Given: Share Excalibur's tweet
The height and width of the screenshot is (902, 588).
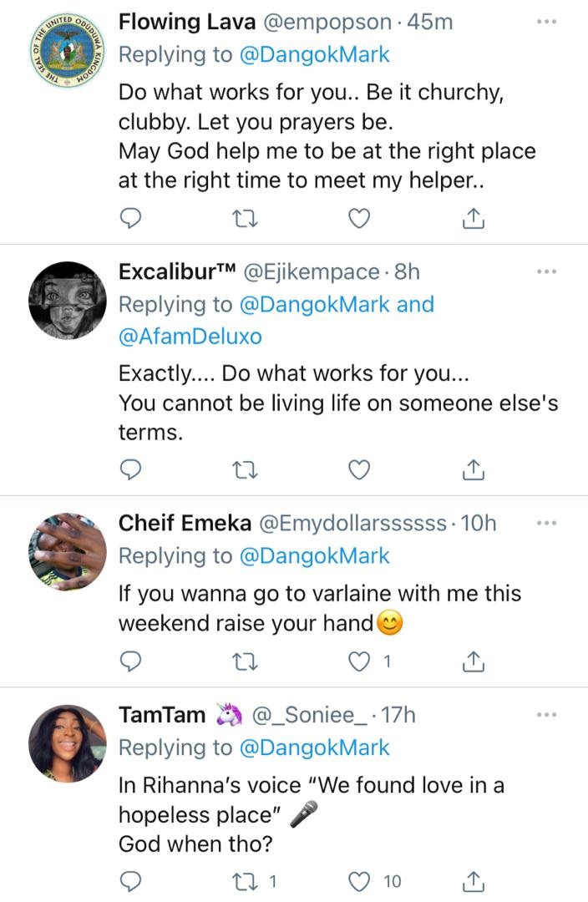Looking at the screenshot, I should coord(473,471).
